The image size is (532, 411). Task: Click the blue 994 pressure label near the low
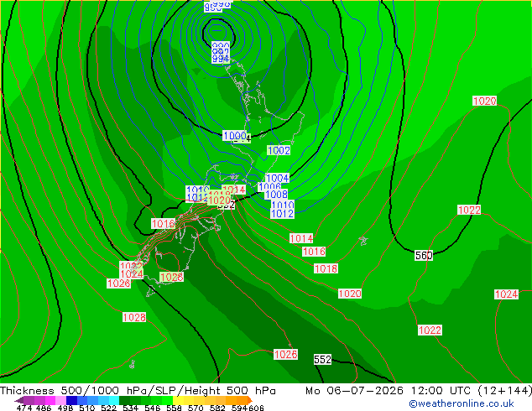tap(221, 59)
